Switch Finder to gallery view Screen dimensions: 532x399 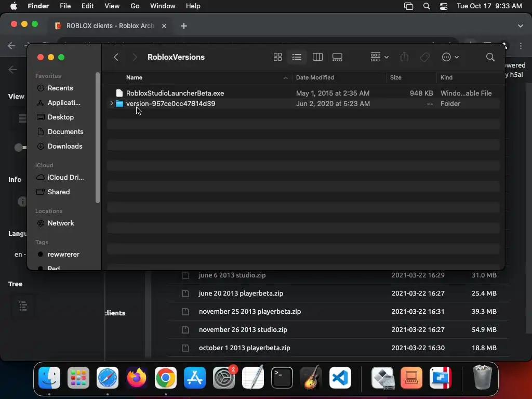pyautogui.click(x=337, y=57)
